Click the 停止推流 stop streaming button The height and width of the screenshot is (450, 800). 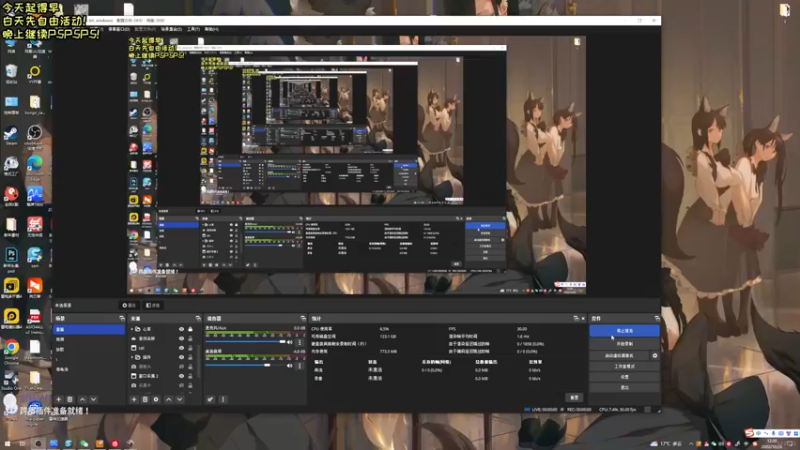point(624,331)
